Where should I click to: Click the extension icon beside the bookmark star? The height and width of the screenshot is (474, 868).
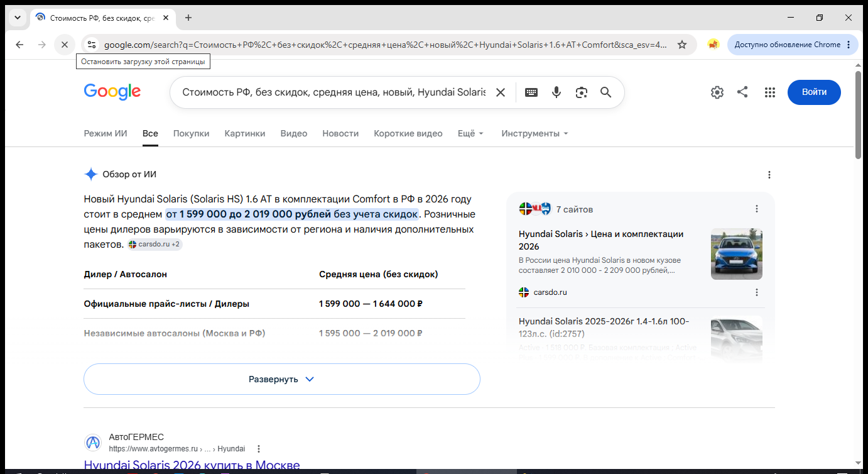coord(713,45)
